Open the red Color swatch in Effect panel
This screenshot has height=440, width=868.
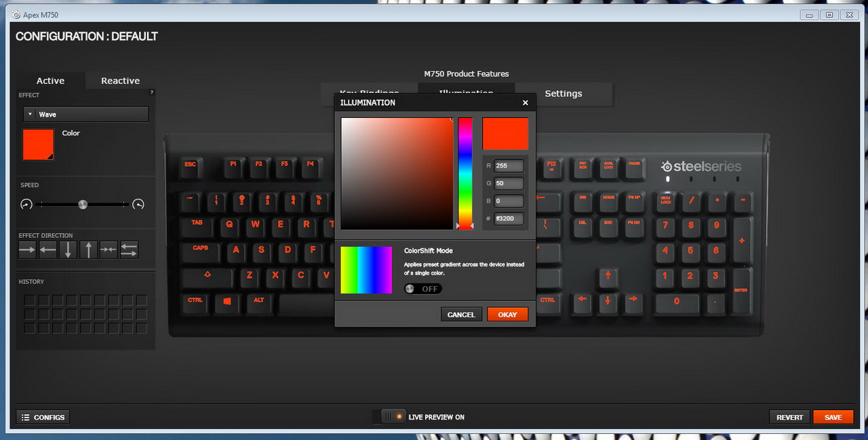point(38,144)
